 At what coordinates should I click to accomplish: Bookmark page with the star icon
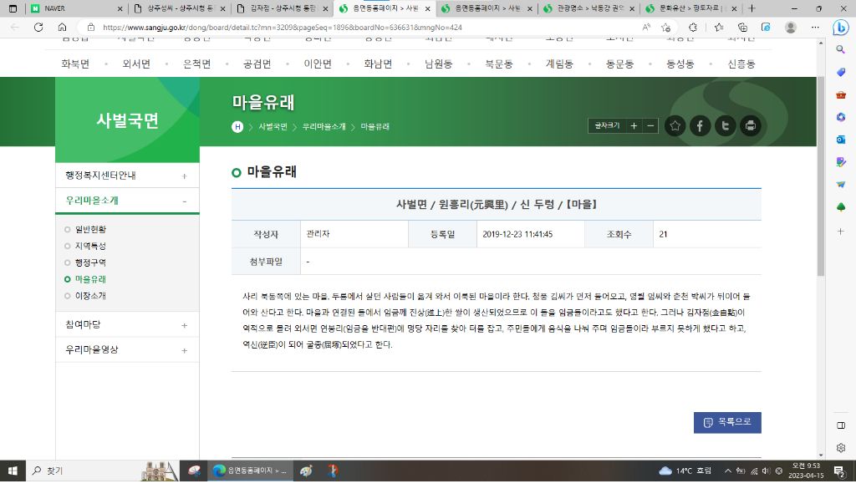(x=675, y=125)
